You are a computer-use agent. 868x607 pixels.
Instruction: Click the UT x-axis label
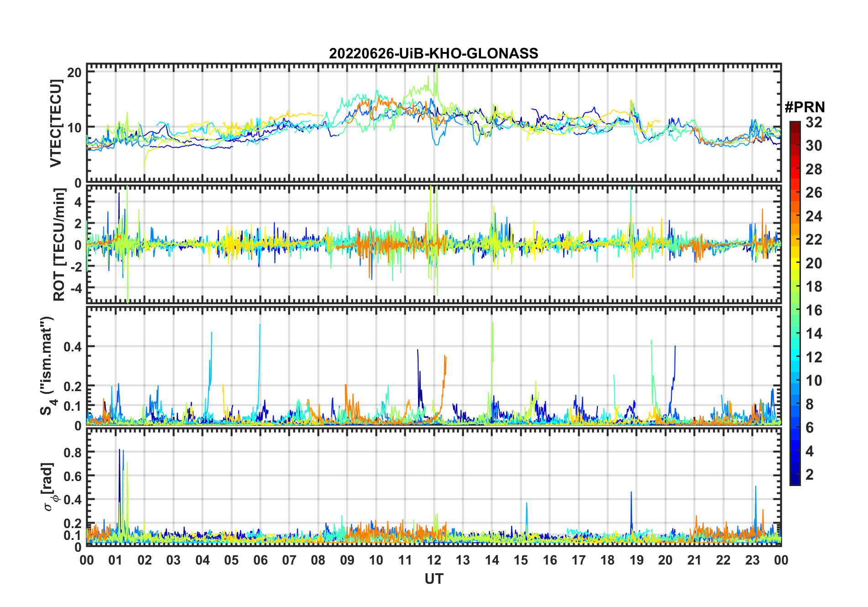click(434, 579)
